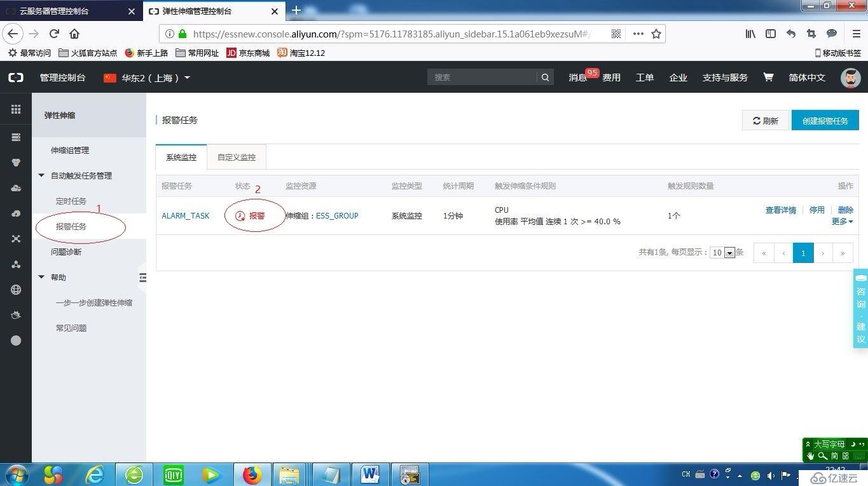
Task: Click the Aliyun logo icon
Action: (x=16, y=78)
